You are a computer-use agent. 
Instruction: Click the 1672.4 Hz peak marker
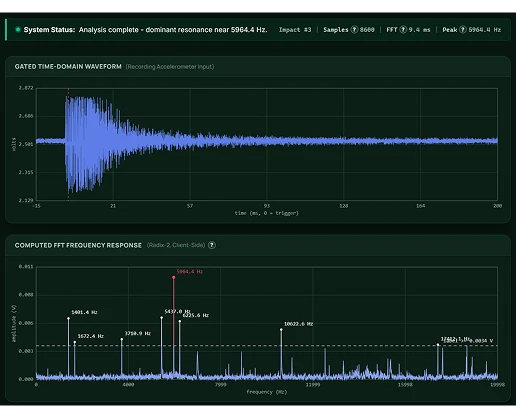[75, 342]
